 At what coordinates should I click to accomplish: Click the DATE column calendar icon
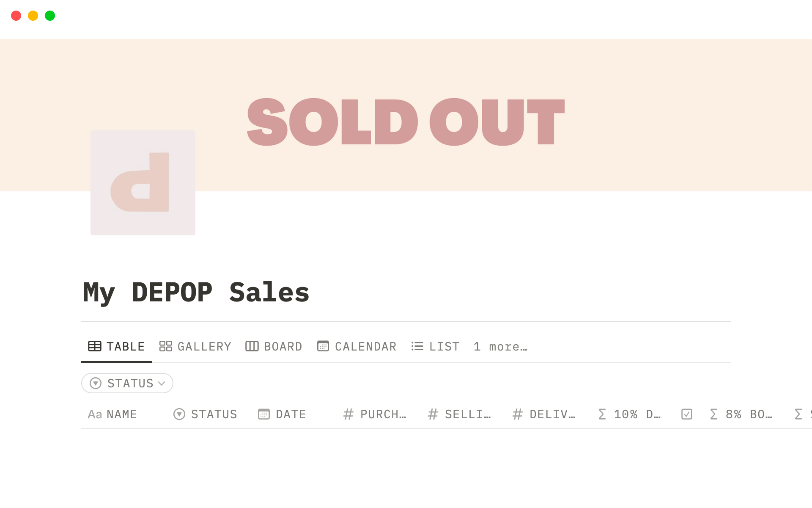point(264,414)
